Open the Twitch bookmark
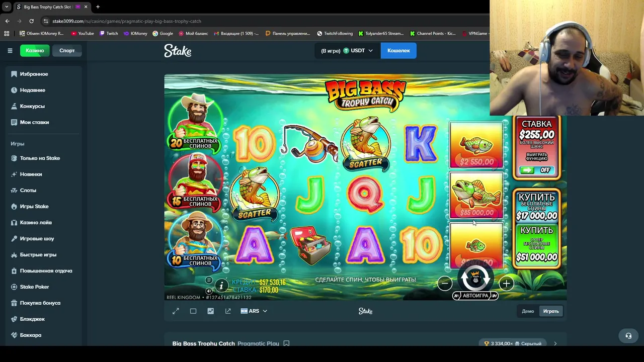The width and height of the screenshot is (644, 362). [109, 34]
